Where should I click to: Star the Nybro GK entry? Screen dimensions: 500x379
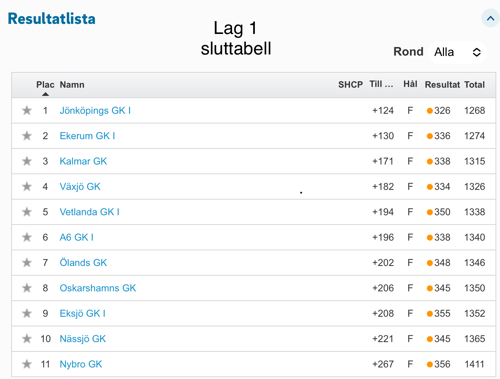click(x=27, y=364)
